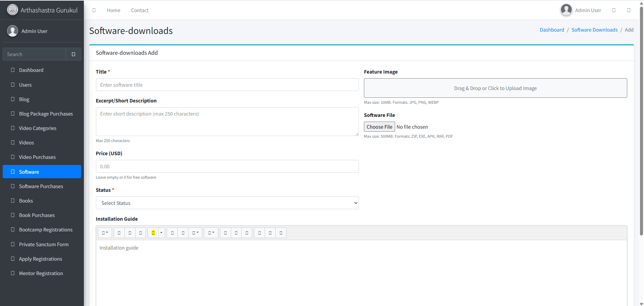Click the icon beside Mentor Registration

pos(13,273)
